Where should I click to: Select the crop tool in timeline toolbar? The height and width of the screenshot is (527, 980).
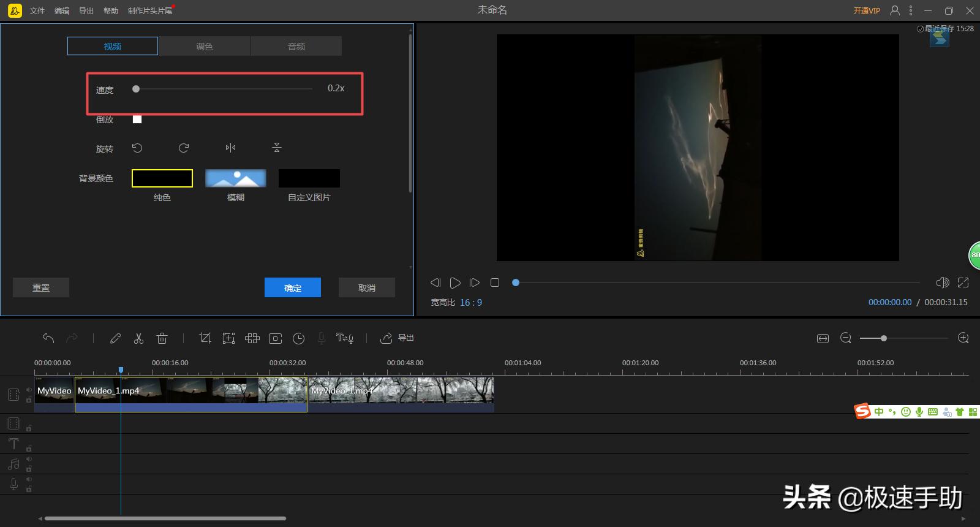pos(205,338)
